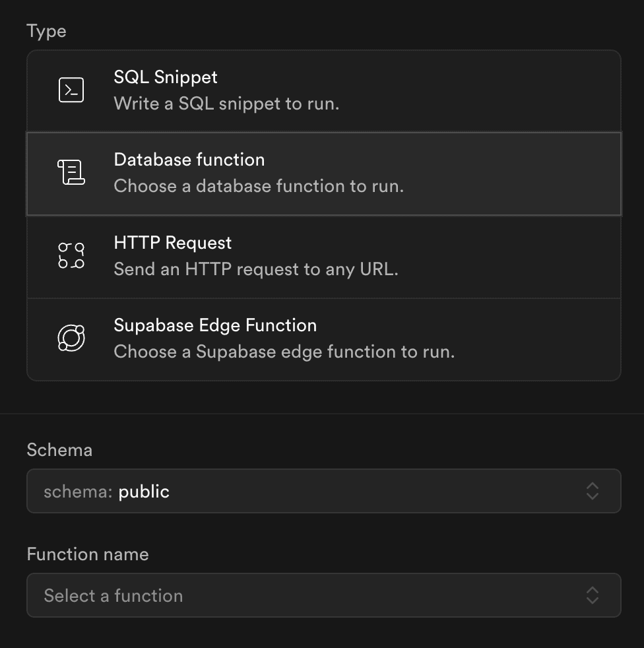Screen dimensions: 644x648
Task: Pick the HTTP Request type title
Action: (172, 243)
